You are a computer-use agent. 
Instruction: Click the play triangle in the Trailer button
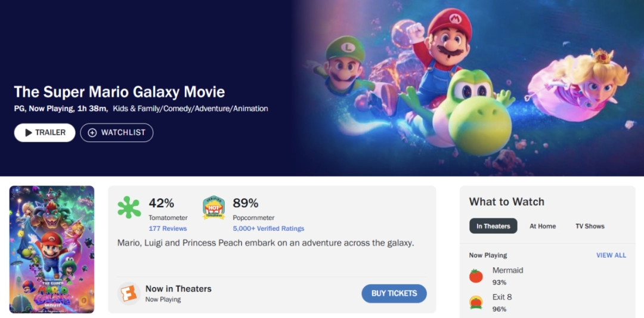click(x=27, y=132)
